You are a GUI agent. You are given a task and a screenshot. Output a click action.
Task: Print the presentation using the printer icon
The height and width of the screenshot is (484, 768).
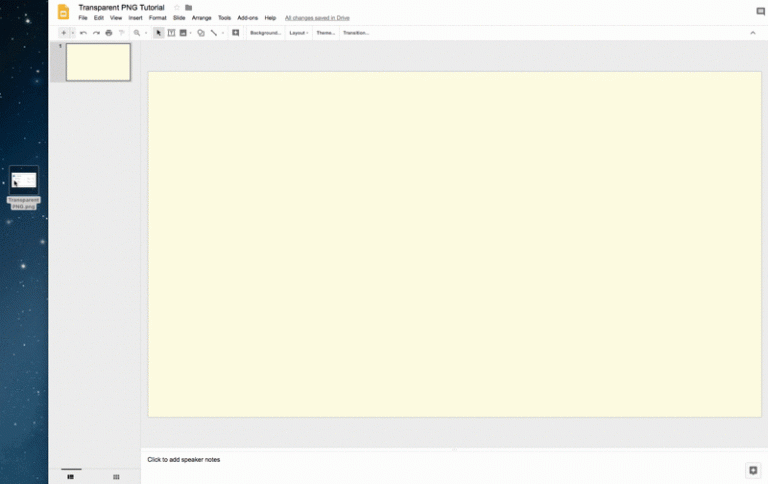109,33
